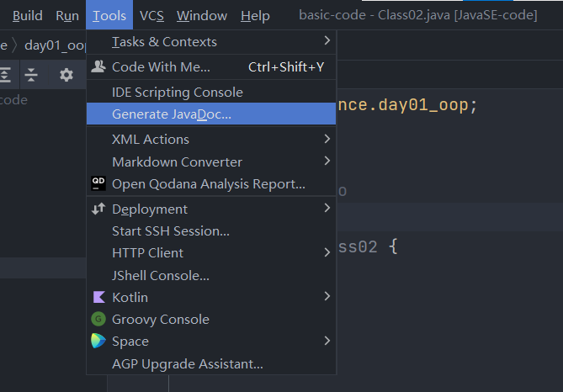Click the Deployment arrows icon
563x392 pixels.
click(98, 209)
